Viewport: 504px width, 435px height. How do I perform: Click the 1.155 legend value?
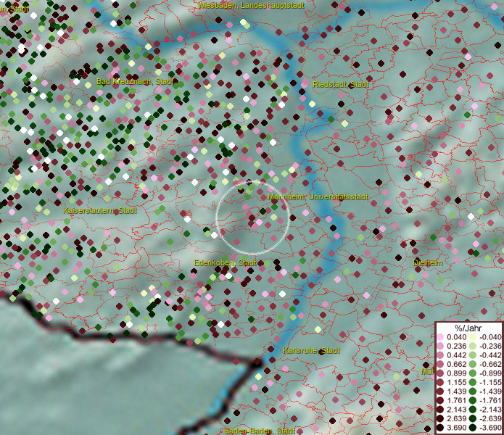pyautogui.click(x=456, y=382)
